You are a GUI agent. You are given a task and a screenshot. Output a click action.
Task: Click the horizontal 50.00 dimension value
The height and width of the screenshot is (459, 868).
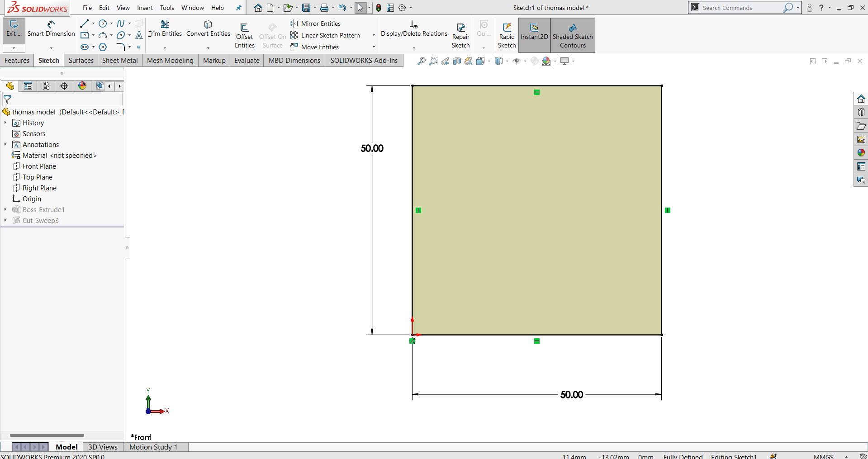pyautogui.click(x=572, y=395)
